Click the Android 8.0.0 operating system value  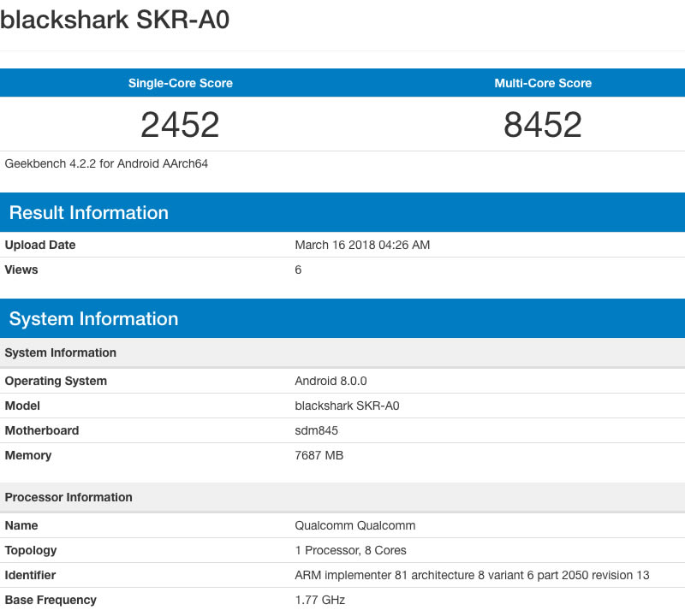(x=331, y=381)
